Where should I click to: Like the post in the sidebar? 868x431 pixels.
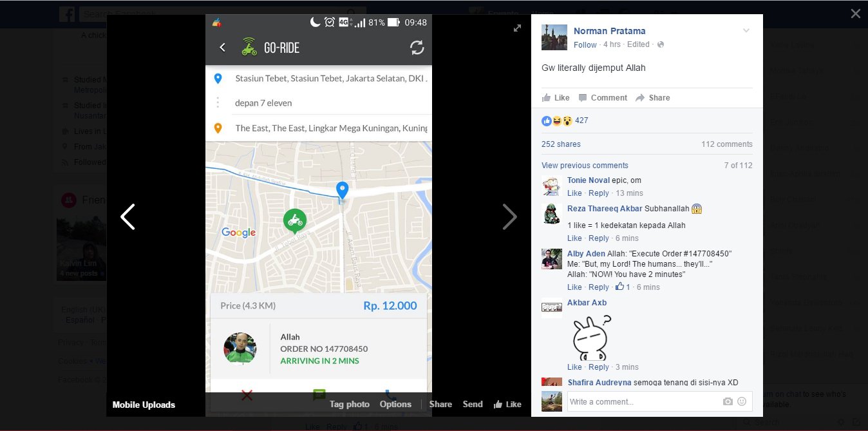click(x=556, y=98)
